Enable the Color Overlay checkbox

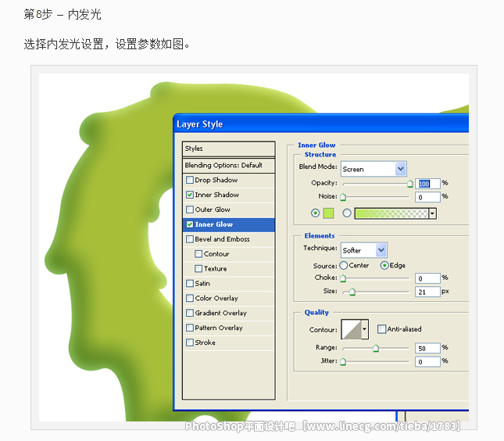tap(190, 298)
